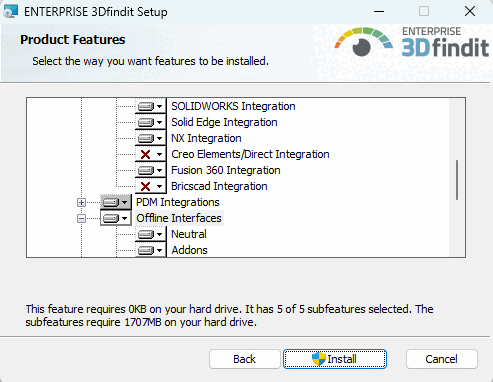The image size is (493, 382).
Task: Cancel the setup wizard
Action: pyautogui.click(x=442, y=359)
